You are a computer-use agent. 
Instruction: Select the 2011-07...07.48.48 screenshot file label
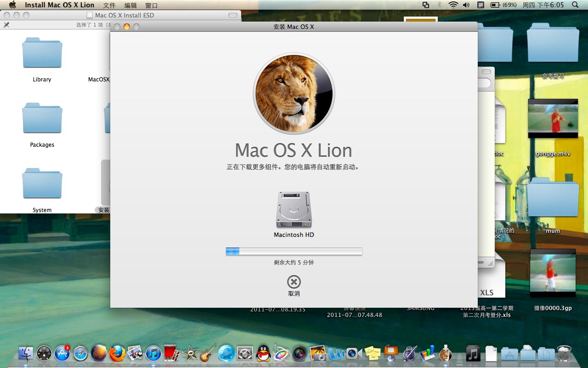[354, 315]
